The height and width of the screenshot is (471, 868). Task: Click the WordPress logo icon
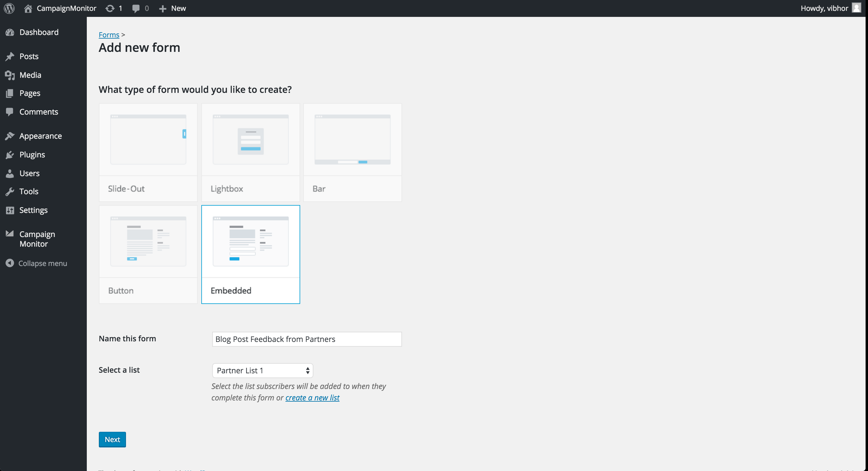tap(9, 8)
